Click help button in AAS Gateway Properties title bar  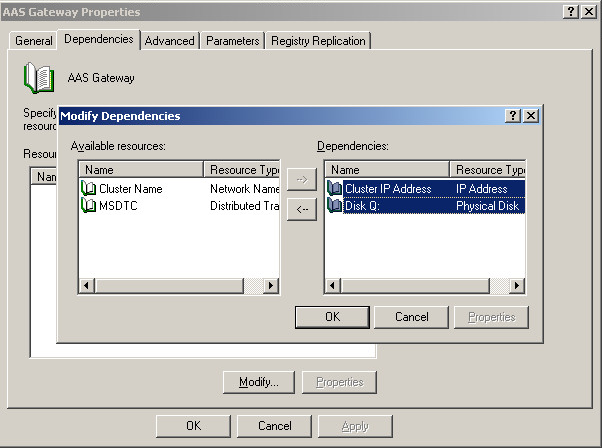pyautogui.click(x=571, y=12)
